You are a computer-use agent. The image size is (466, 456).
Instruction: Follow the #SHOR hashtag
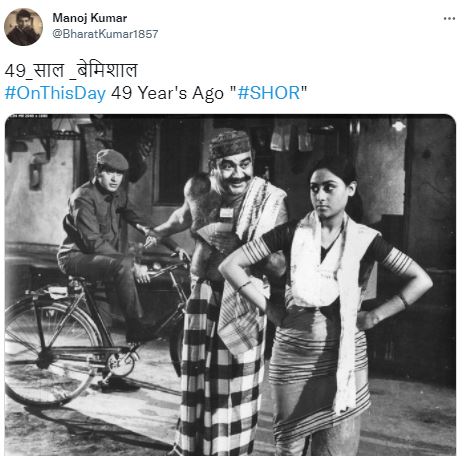(x=269, y=93)
